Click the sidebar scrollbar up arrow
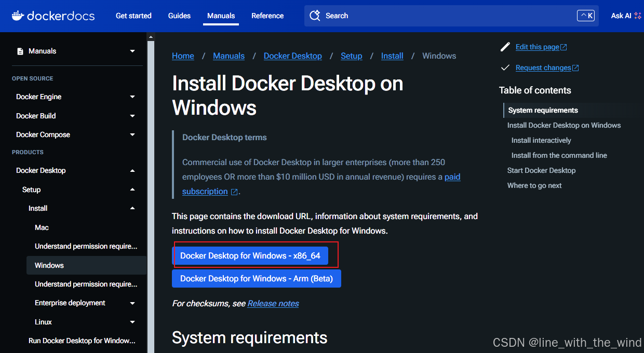 coord(151,36)
